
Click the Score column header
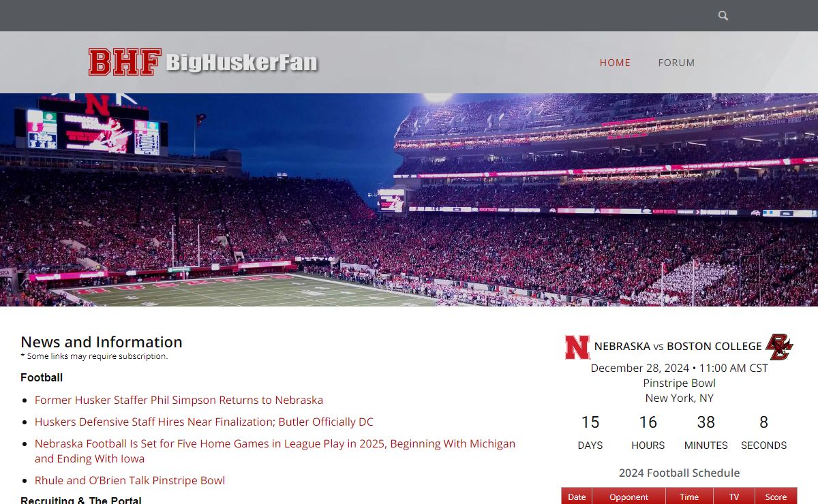pos(776,497)
